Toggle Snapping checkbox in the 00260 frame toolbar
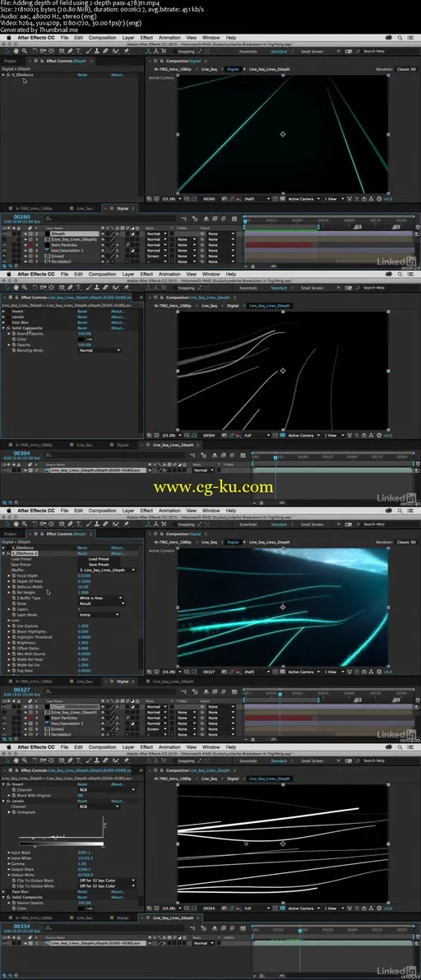The height and width of the screenshot is (980, 421). (x=175, y=51)
